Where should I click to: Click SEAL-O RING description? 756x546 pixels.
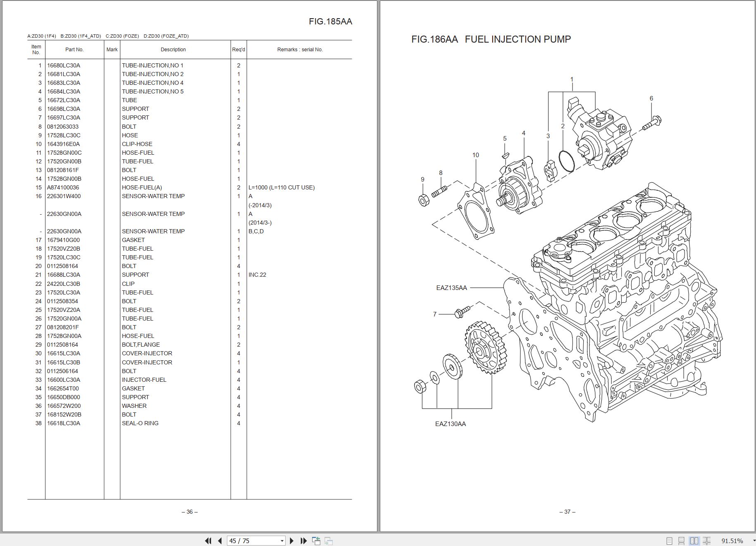click(140, 423)
